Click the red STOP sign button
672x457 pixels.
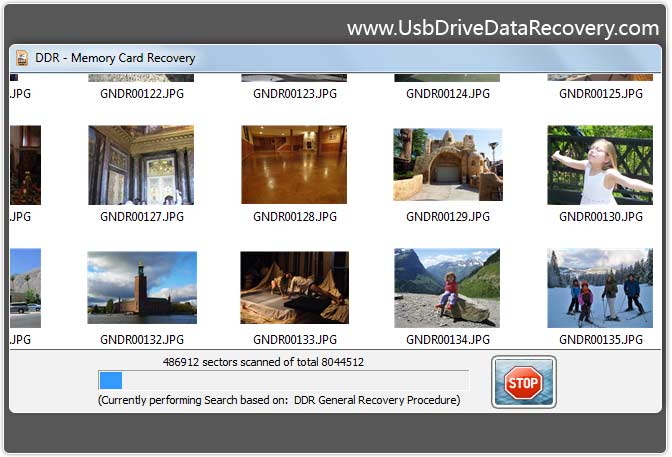coord(524,382)
